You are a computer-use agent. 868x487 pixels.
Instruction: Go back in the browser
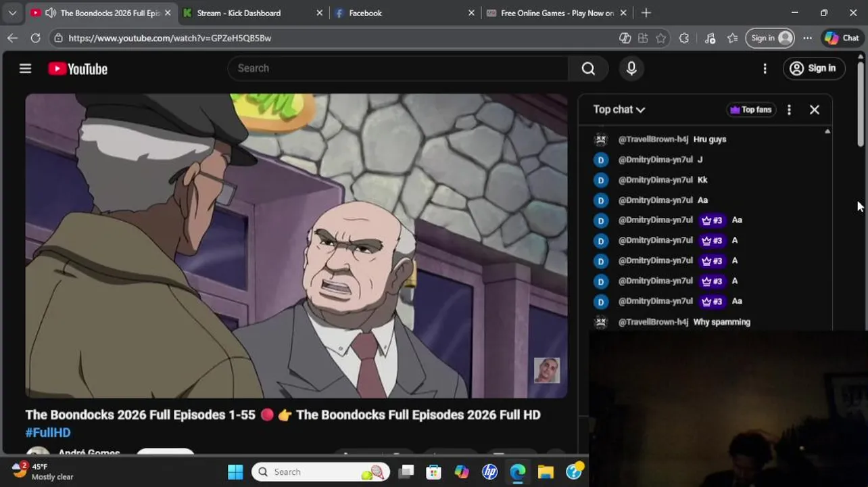[12, 38]
